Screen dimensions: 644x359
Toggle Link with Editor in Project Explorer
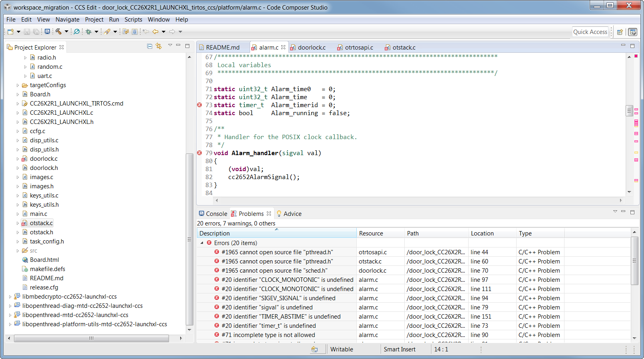159,46
